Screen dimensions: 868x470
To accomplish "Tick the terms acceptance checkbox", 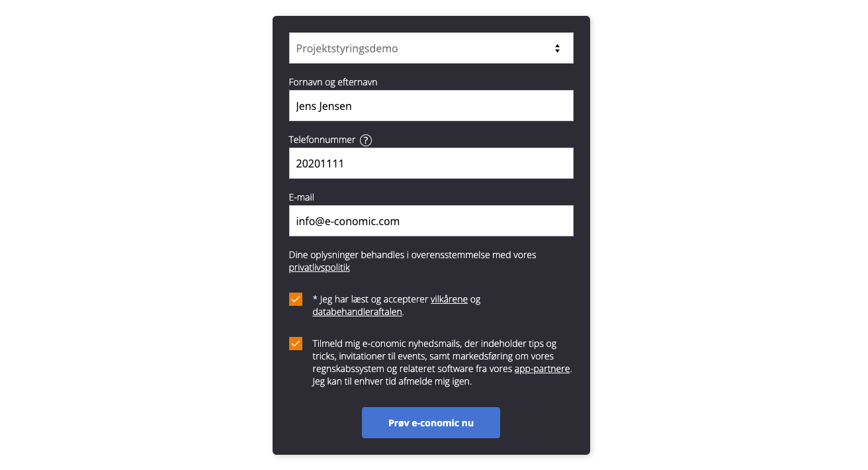I will coord(296,299).
